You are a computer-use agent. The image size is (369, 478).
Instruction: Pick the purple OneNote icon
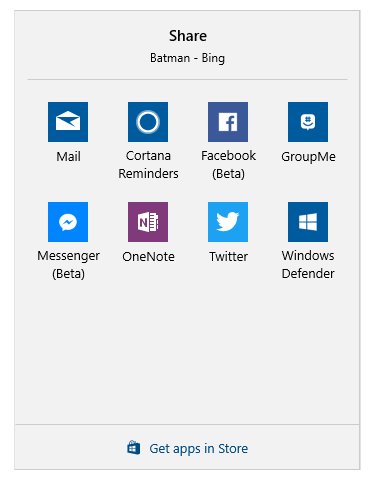click(148, 222)
